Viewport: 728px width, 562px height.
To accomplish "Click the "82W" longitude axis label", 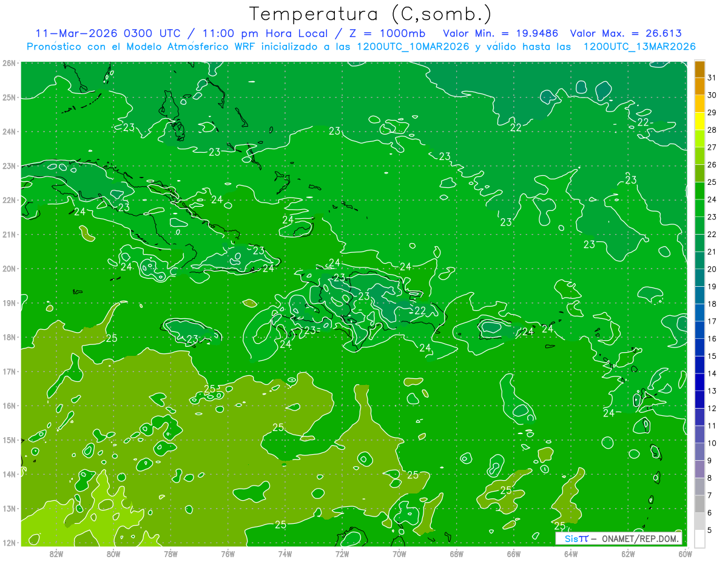I will click(56, 554).
